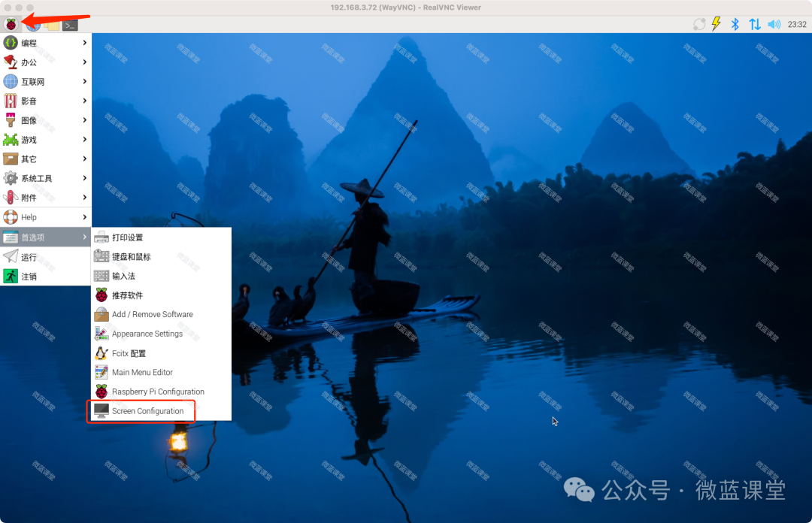Click the 注销 logout icon
The height and width of the screenshot is (523, 812).
click(x=11, y=276)
